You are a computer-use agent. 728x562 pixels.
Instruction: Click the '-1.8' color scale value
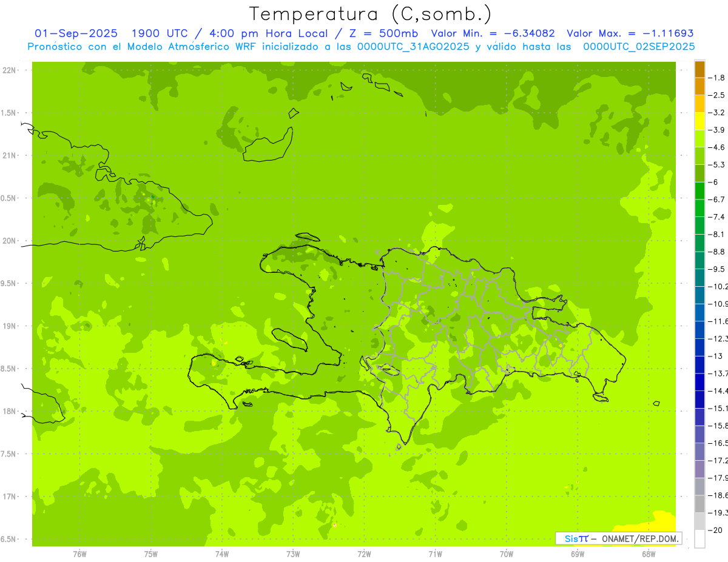716,78
